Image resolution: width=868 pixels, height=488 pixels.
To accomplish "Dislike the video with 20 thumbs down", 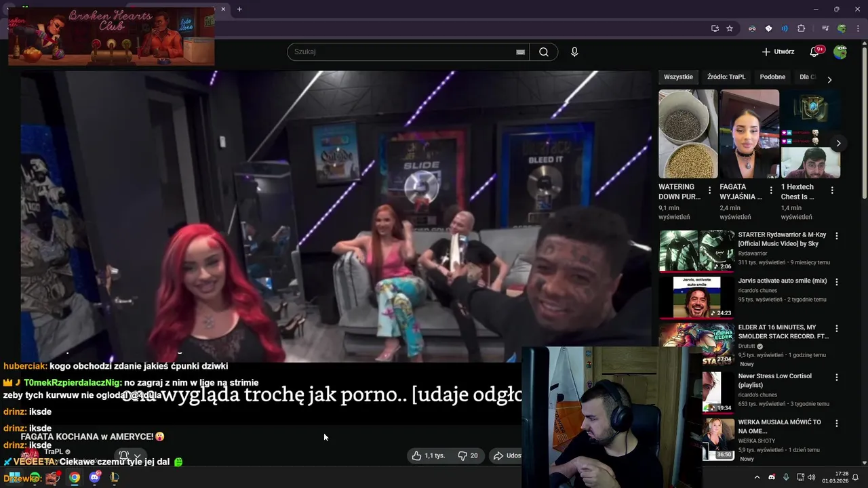I will pyautogui.click(x=468, y=455).
